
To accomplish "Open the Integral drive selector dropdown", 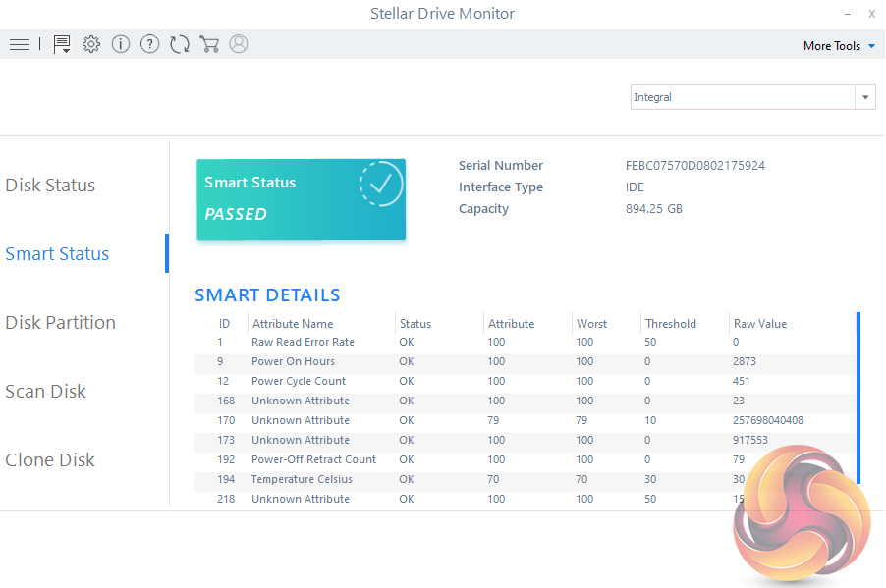I will coord(752,97).
